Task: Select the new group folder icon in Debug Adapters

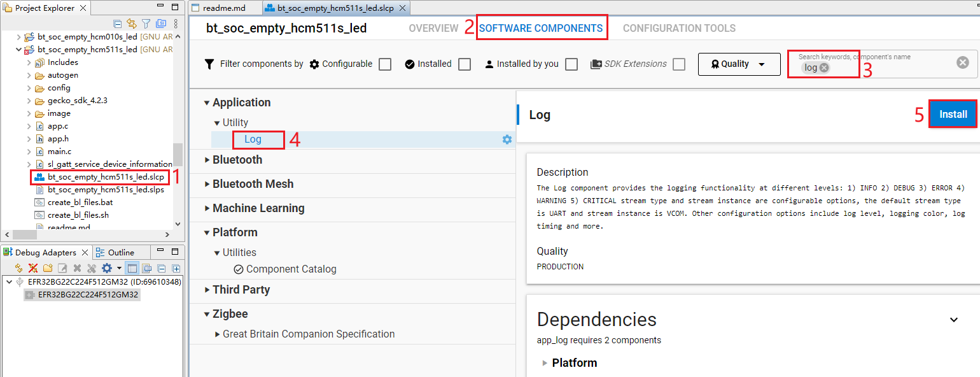Action: click(48, 267)
